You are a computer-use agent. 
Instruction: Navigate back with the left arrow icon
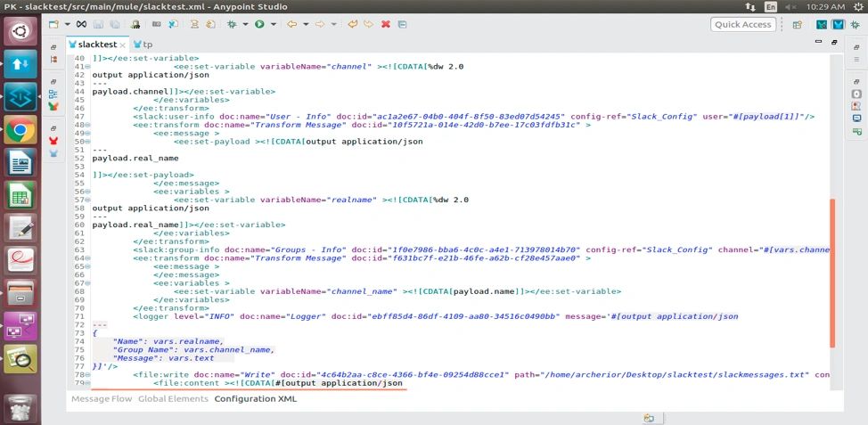click(x=291, y=24)
